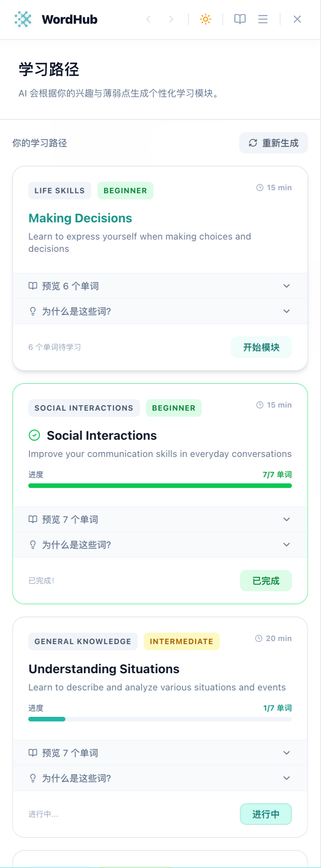Expand 为什么是这些词 in Making Decisions card
The image size is (321, 868).
coord(160,311)
